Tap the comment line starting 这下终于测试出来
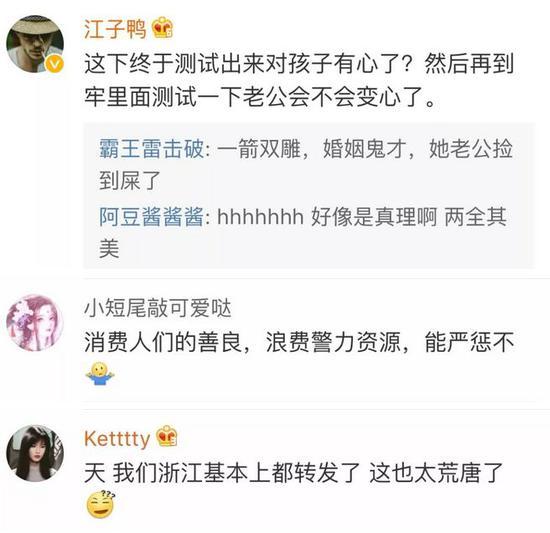Viewport: 550px width, 533px height. [299, 64]
